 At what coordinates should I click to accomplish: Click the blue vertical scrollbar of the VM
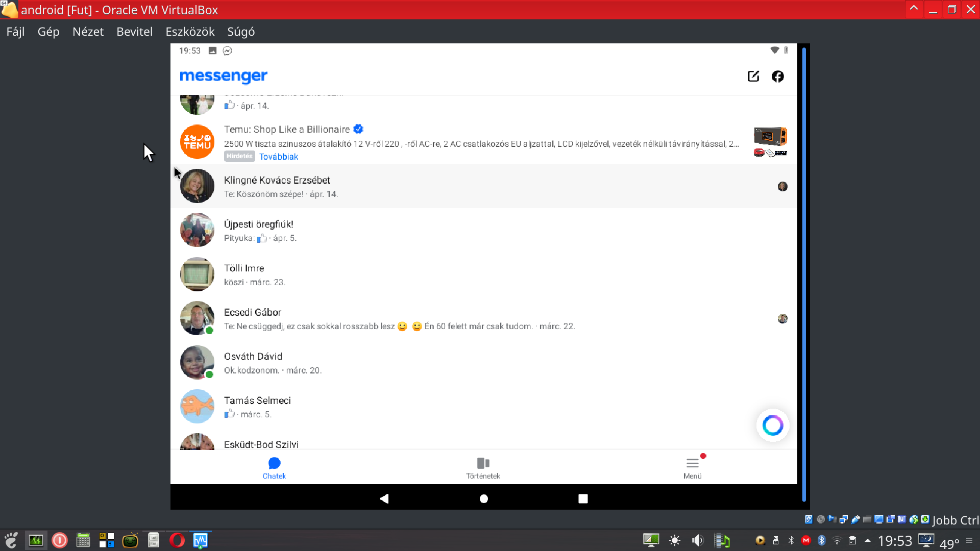[804, 274]
